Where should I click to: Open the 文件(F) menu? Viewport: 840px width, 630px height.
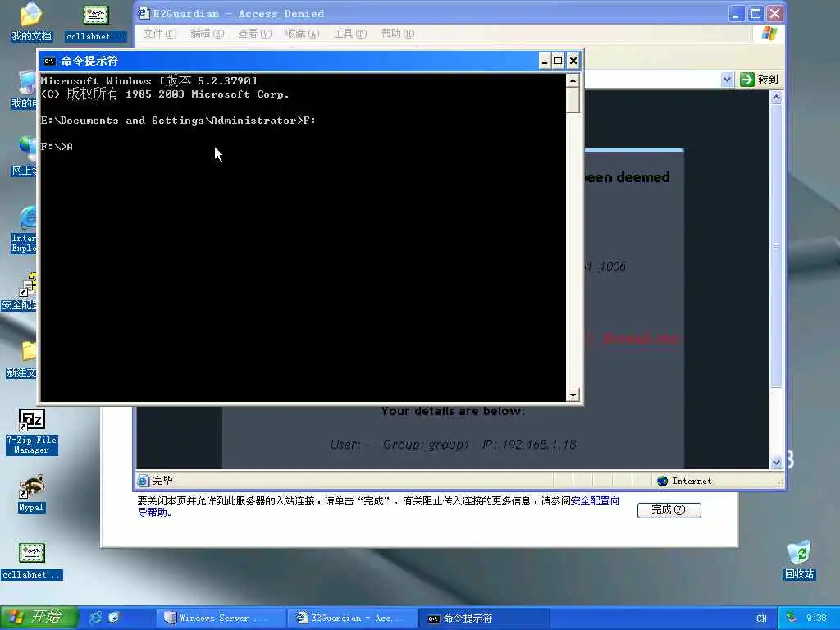point(160,33)
